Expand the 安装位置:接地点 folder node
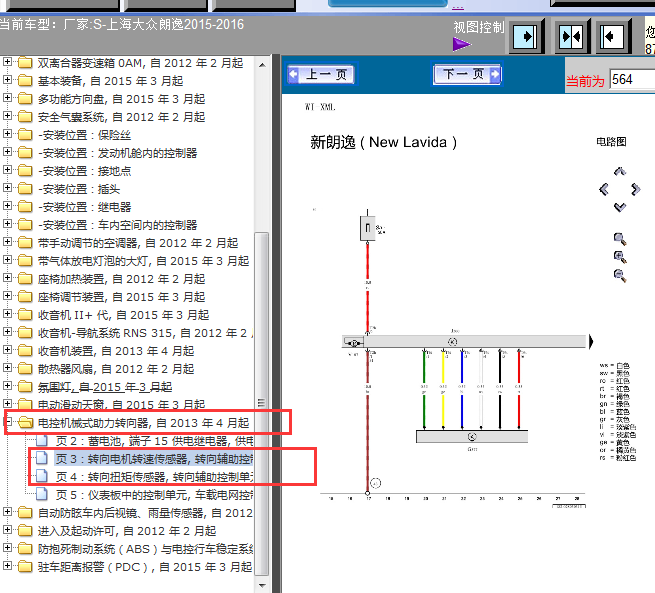 (7, 170)
